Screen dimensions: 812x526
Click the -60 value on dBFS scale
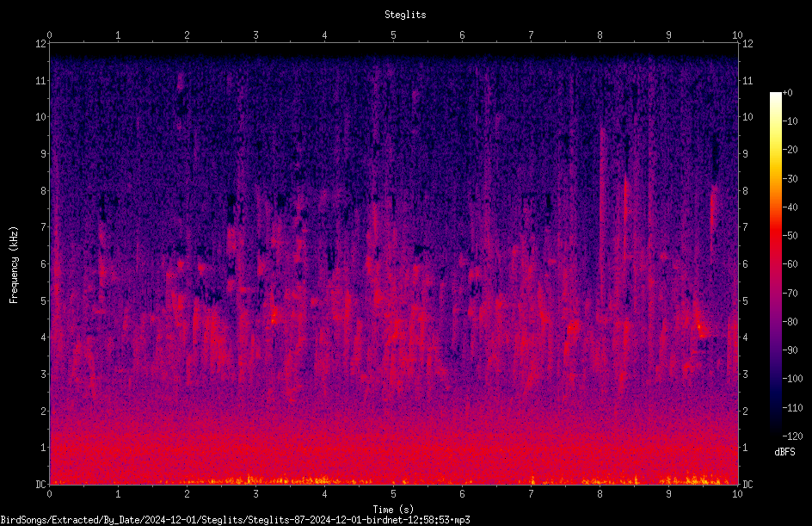[790, 263]
